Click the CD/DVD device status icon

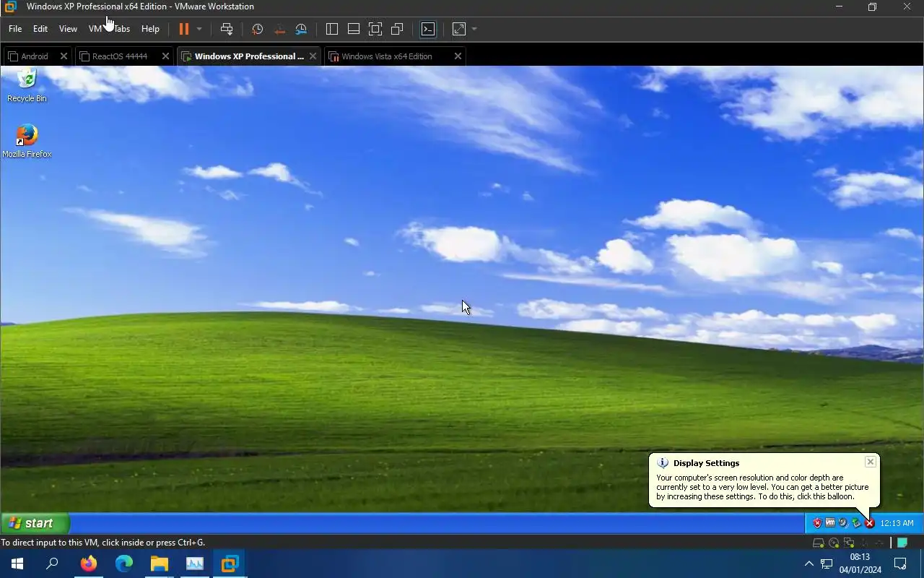(834, 543)
